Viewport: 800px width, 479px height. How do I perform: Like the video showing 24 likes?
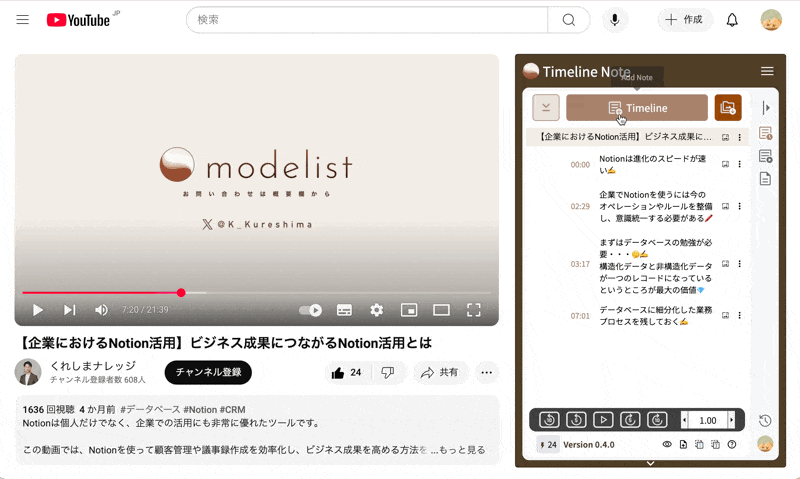[346, 372]
